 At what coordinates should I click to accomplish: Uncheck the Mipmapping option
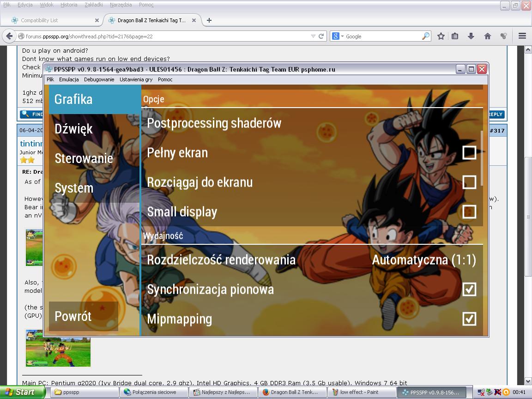(469, 319)
